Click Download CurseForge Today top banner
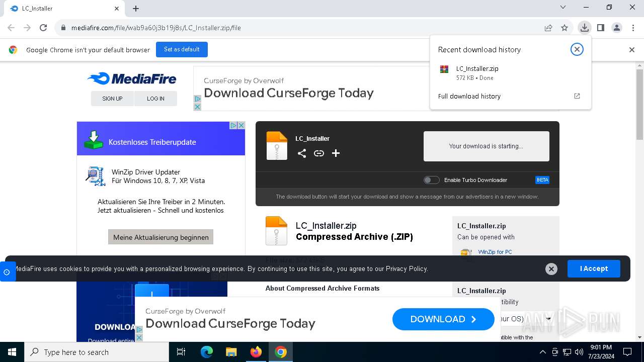 [289, 93]
